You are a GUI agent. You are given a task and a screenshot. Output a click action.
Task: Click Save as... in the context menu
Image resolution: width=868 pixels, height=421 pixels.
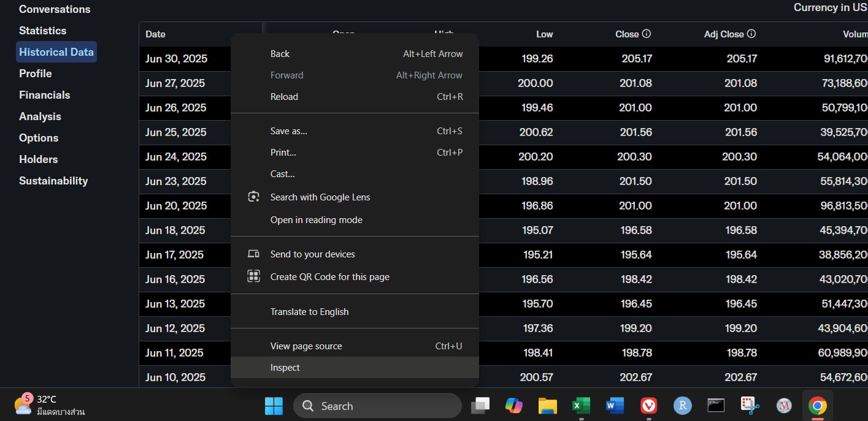(289, 131)
